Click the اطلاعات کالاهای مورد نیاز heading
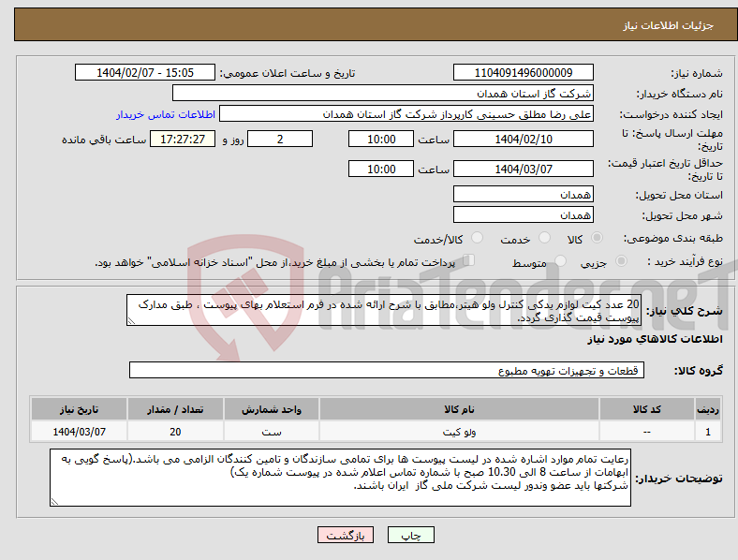This screenshot has width=738, height=560. [655, 339]
